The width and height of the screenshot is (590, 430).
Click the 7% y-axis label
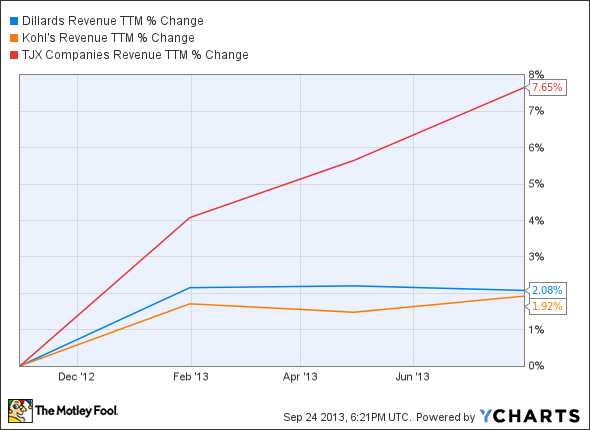536,111
